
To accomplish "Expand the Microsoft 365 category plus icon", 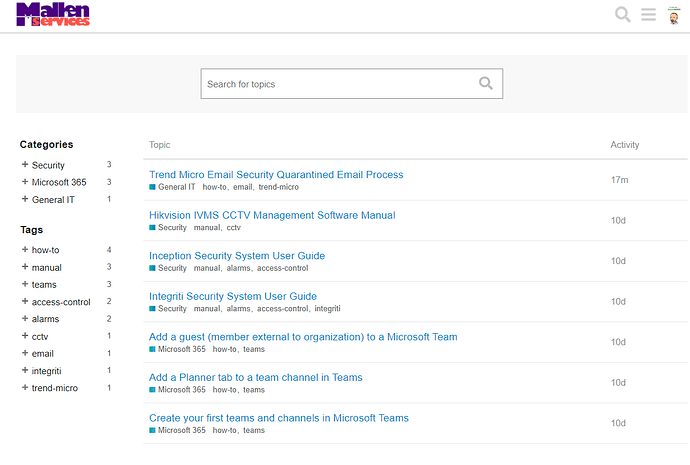I will 25,182.
